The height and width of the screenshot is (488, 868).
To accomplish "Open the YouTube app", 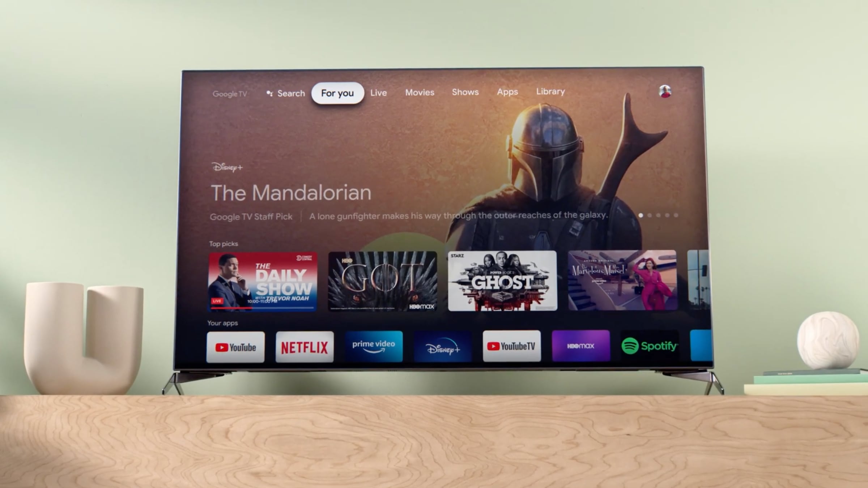I will 235,346.
